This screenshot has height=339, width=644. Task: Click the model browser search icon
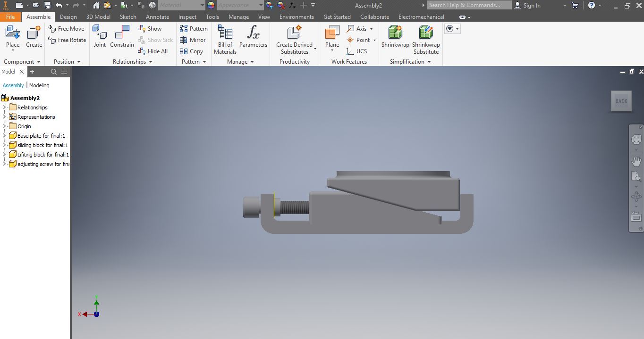pos(54,72)
